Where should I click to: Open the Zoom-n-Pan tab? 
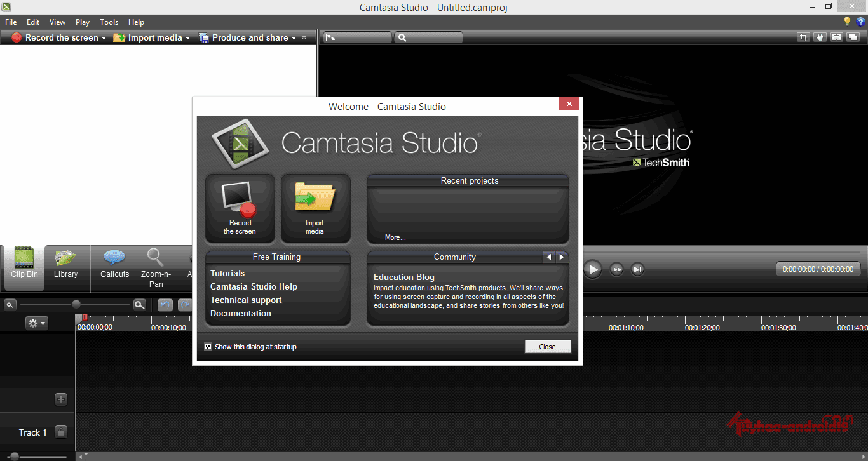click(x=156, y=268)
